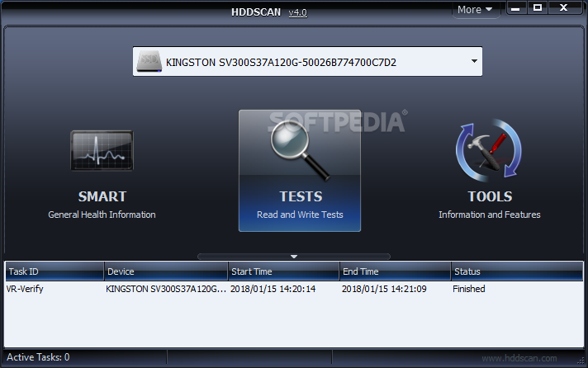Open the TOOLS hammer and screwdriver icon

click(x=489, y=150)
